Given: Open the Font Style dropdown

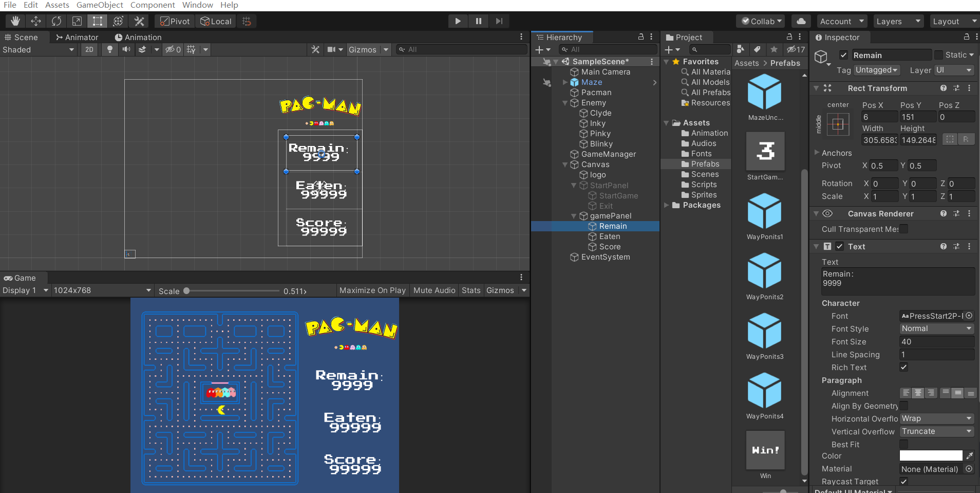Looking at the screenshot, I should click(937, 328).
